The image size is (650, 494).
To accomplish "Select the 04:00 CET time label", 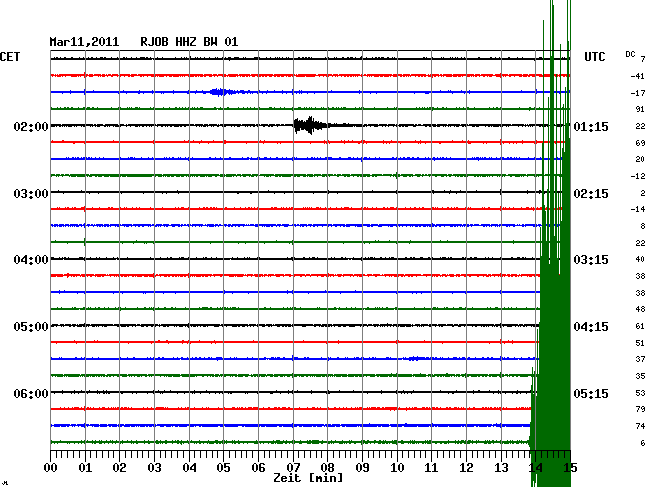I will [31, 260].
